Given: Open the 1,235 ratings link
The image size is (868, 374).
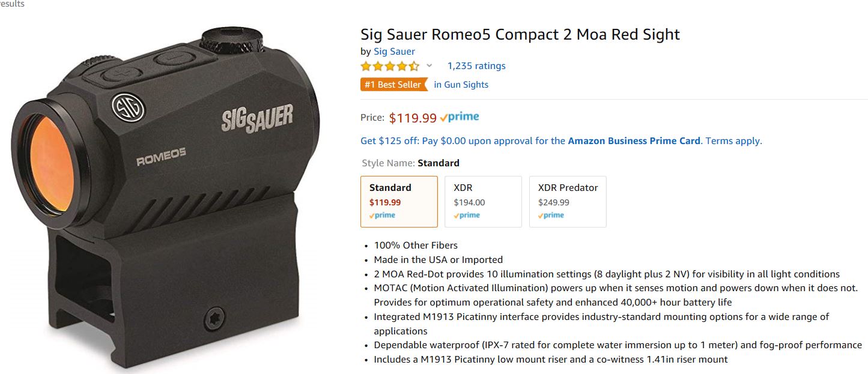Looking at the screenshot, I should (x=476, y=66).
